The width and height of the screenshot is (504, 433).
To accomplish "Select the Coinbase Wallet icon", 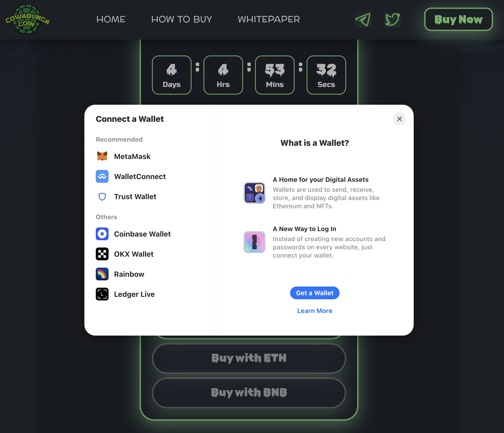I will click(102, 234).
